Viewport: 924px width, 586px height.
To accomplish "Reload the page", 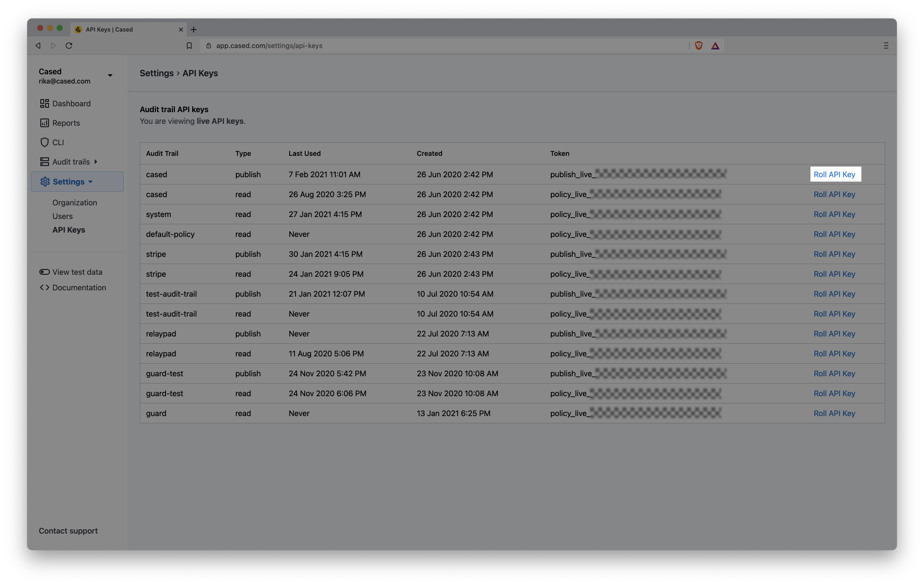I will coord(69,46).
